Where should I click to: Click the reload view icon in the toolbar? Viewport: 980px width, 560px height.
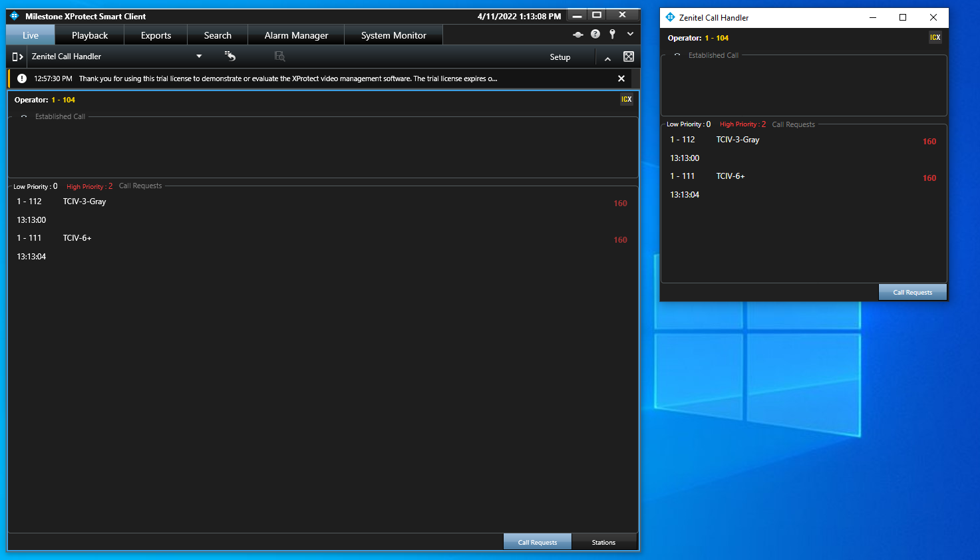(230, 57)
